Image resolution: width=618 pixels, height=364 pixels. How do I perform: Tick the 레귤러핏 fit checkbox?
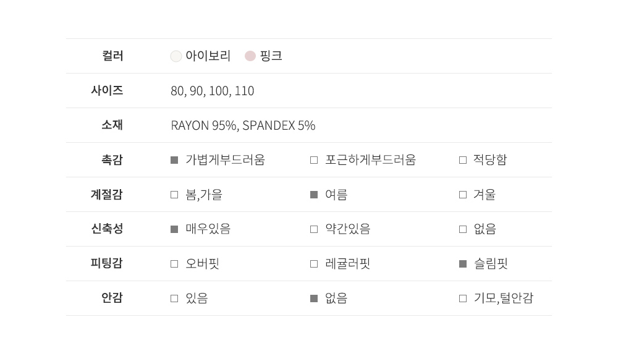pos(314,264)
